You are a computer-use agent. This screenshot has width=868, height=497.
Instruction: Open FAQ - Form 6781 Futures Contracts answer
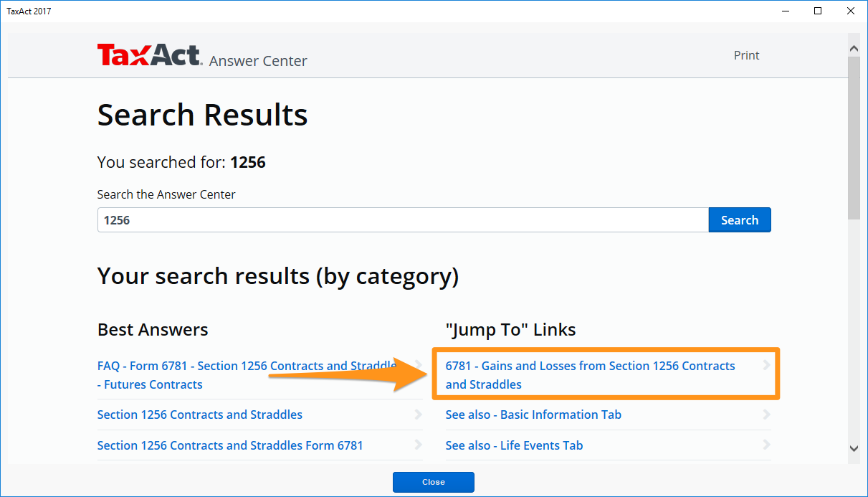coord(247,374)
